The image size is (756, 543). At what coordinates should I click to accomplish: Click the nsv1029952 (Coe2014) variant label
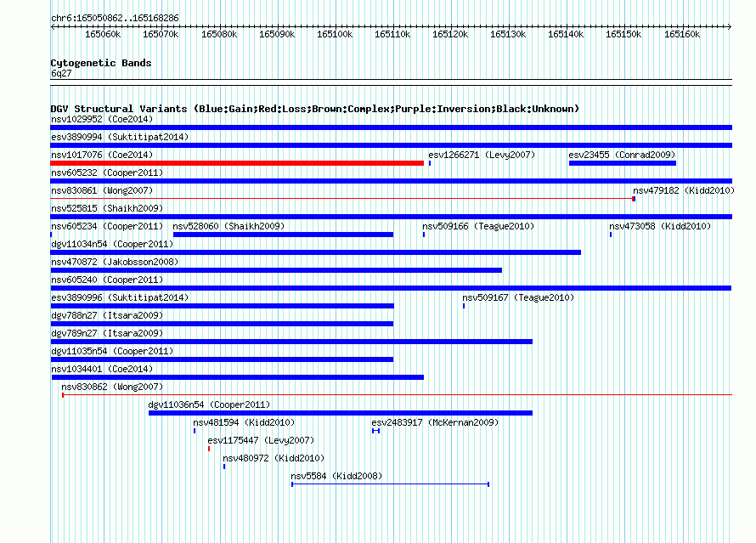tap(102, 119)
